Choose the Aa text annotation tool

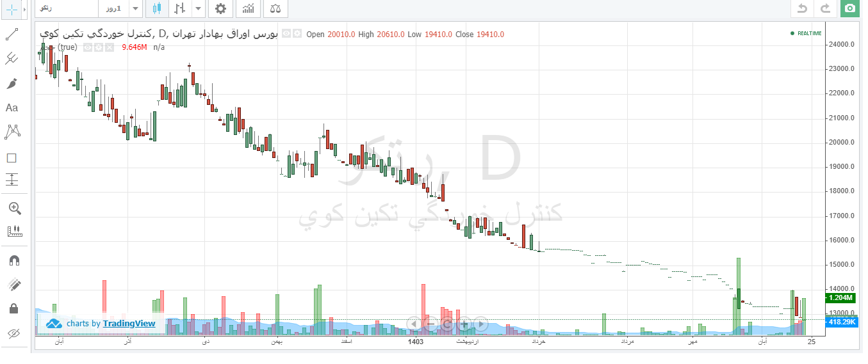(12, 108)
